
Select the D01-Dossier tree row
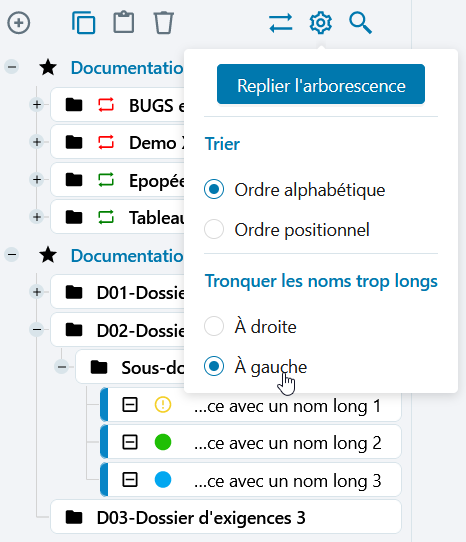pyautogui.click(x=118, y=292)
